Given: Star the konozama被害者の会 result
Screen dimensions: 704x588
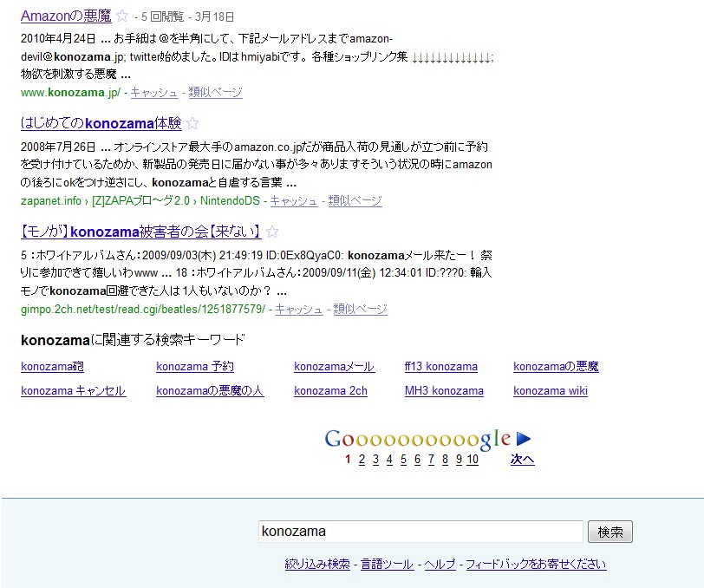Looking at the screenshot, I should [272, 232].
